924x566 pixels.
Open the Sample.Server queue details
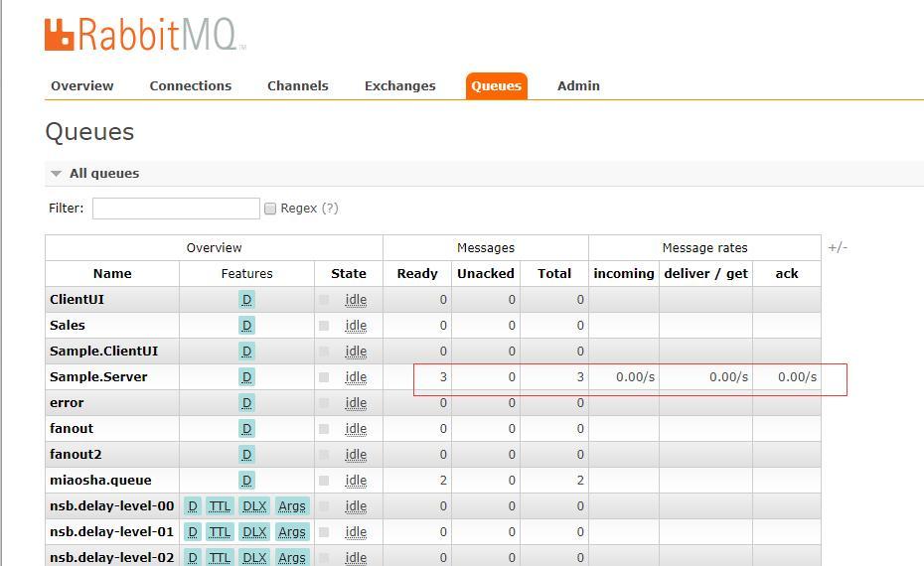coord(98,377)
